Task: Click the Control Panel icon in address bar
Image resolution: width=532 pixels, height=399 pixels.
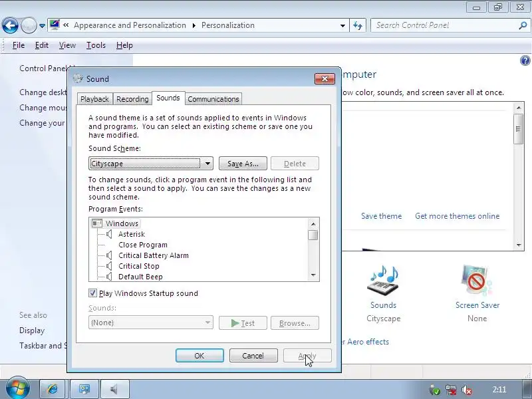Action: coord(55,25)
